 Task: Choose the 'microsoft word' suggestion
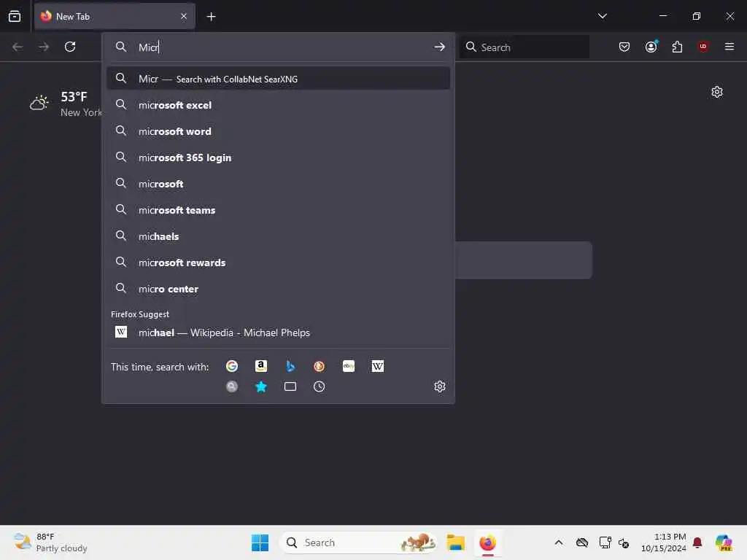(278, 131)
